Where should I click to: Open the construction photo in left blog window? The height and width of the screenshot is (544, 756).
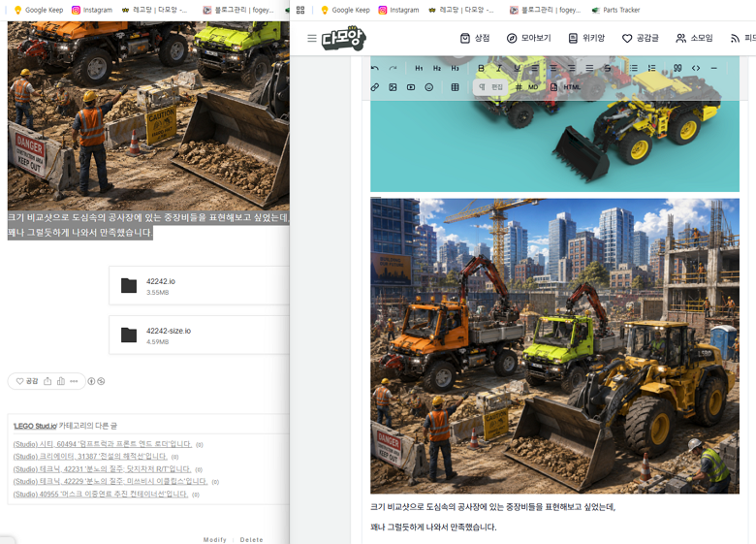tap(148, 115)
